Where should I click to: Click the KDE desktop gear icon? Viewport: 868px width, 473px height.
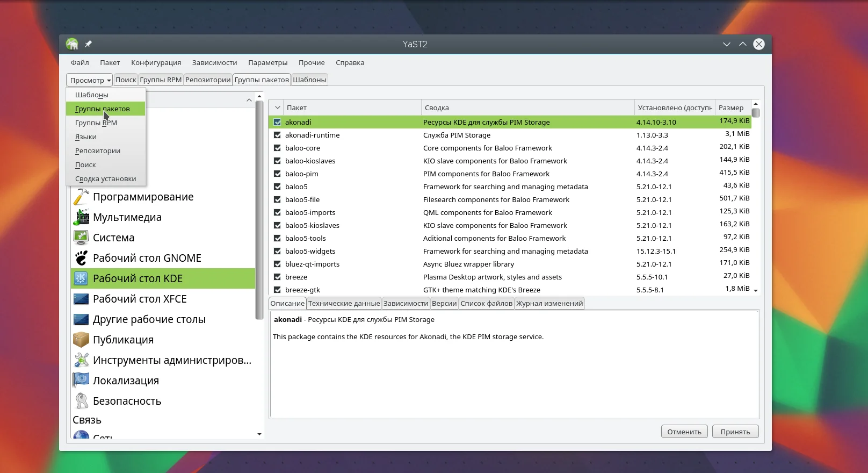[x=81, y=278]
